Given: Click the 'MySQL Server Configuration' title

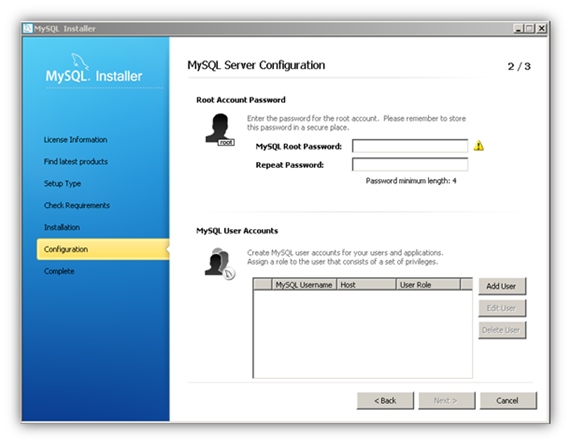Looking at the screenshot, I should pyautogui.click(x=256, y=65).
